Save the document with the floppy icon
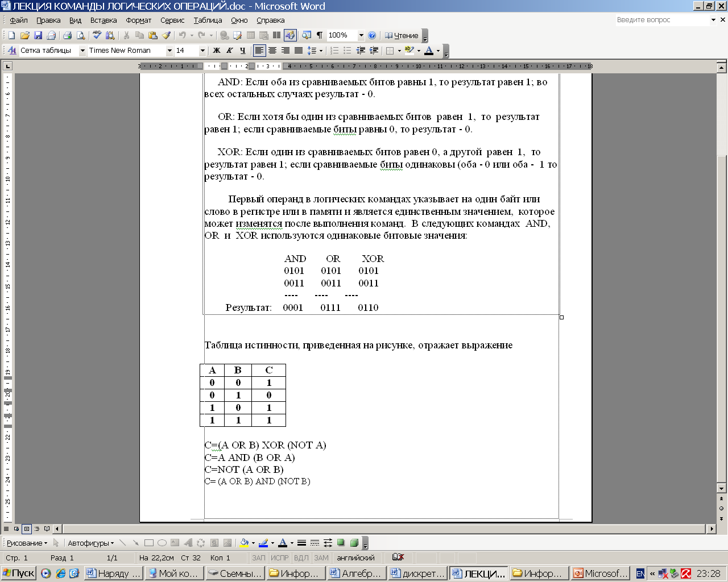The height and width of the screenshot is (582, 728). (x=38, y=35)
